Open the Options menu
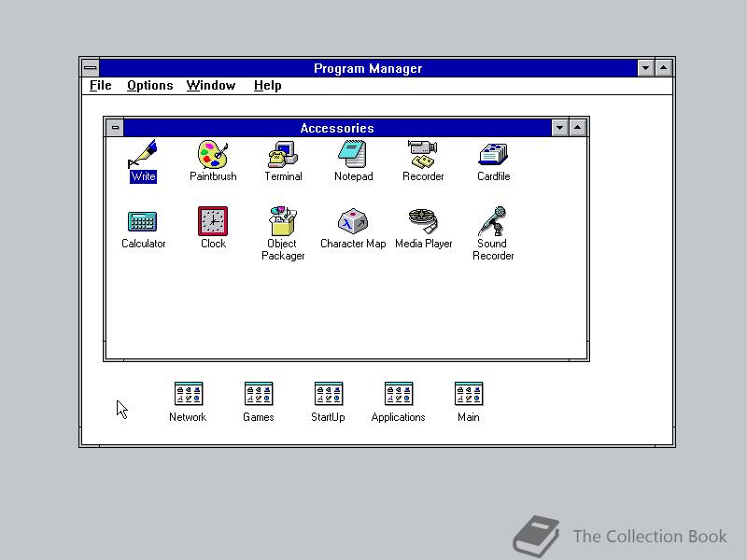747x560 pixels. coord(149,86)
